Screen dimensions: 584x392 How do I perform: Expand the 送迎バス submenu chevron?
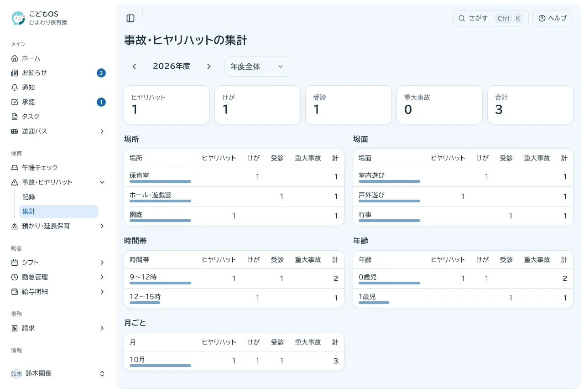tap(102, 131)
